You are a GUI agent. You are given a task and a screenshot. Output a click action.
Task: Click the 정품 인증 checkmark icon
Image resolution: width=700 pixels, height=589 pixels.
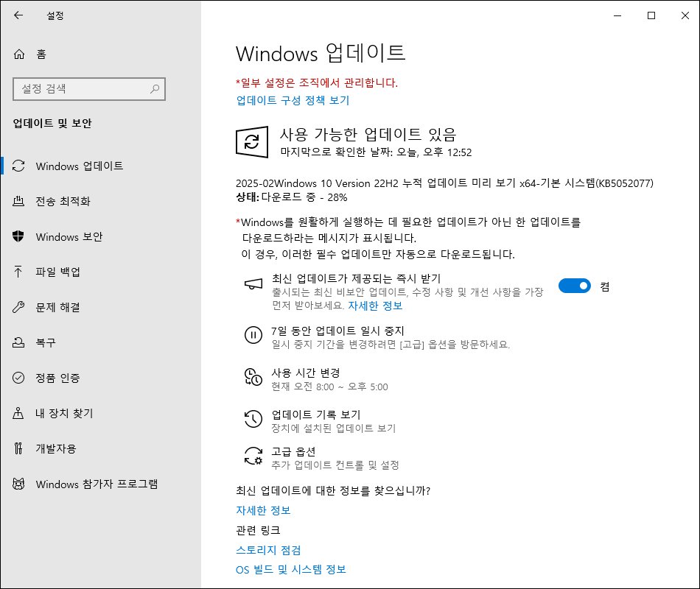click(18, 378)
